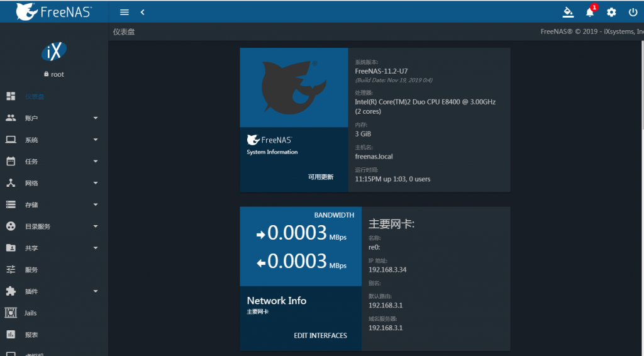644x356 pixels.
Task: Expand the 插件 menu arrow
Action: point(96,291)
